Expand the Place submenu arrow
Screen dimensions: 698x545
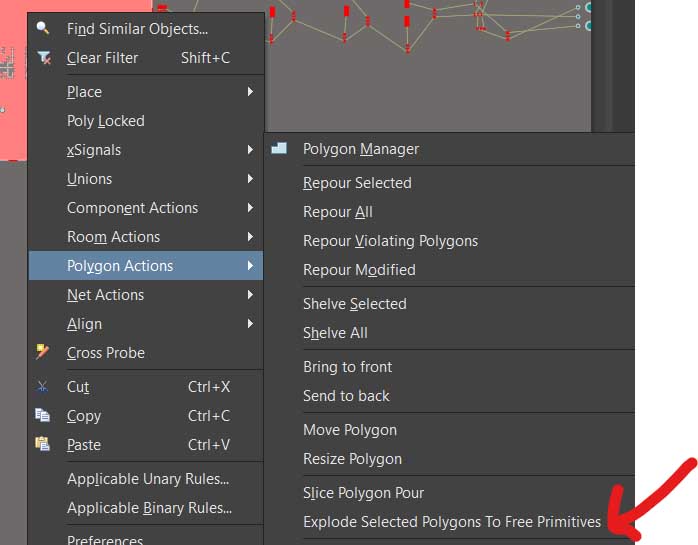[x=249, y=92]
